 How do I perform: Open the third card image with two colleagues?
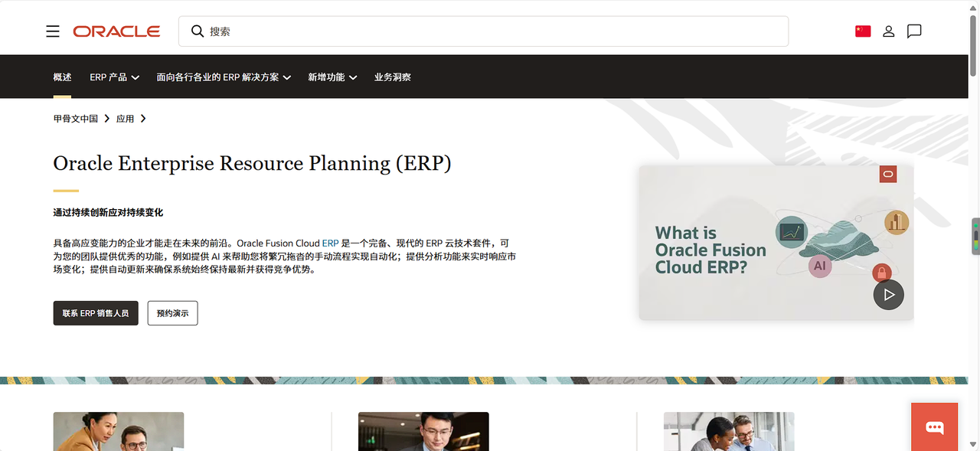point(729,431)
